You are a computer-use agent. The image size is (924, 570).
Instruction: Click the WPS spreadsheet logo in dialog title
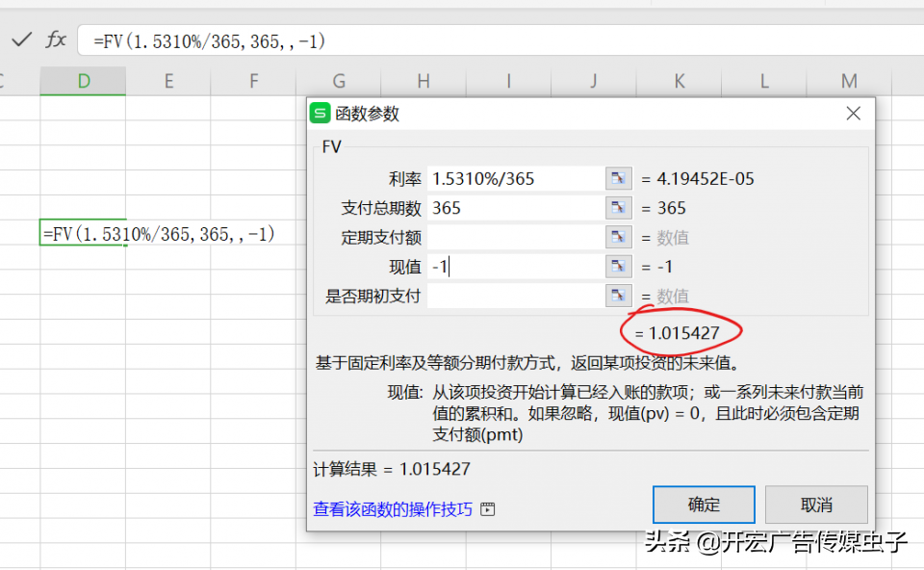point(320,113)
